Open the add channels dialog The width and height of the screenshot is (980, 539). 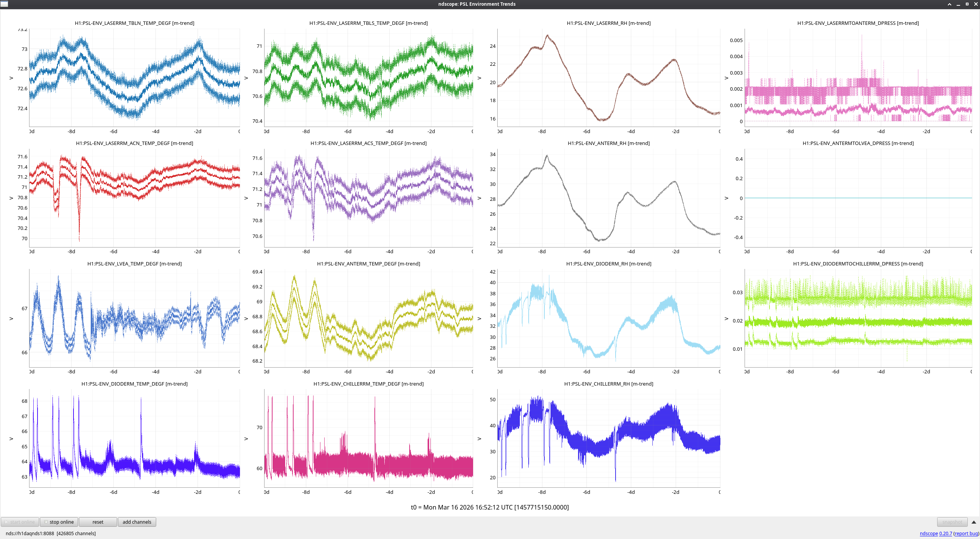click(x=137, y=522)
